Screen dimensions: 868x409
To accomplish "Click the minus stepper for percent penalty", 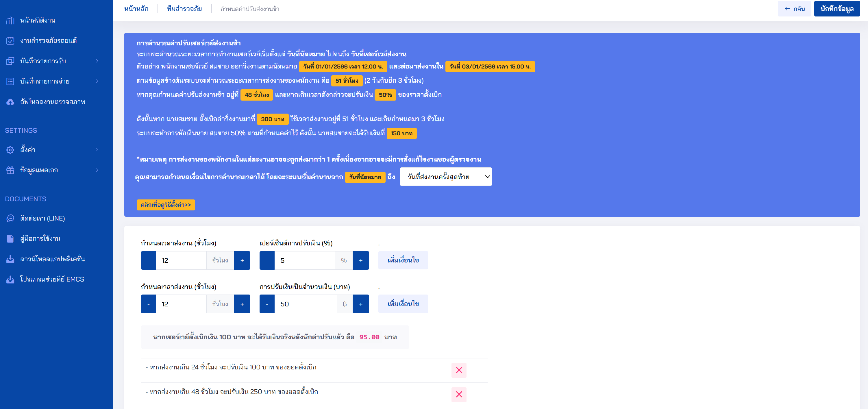I will [266, 260].
